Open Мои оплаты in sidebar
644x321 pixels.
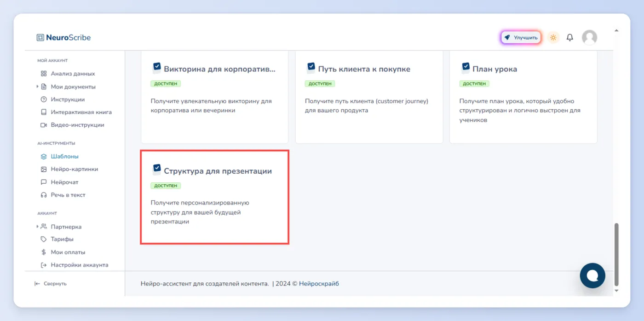pyautogui.click(x=68, y=252)
